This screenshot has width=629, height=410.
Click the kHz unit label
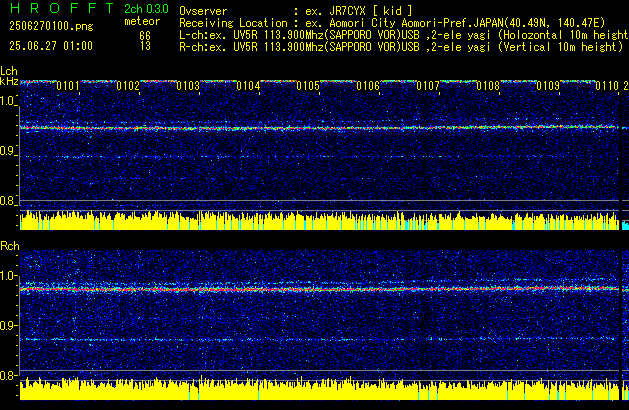[x=9, y=81]
